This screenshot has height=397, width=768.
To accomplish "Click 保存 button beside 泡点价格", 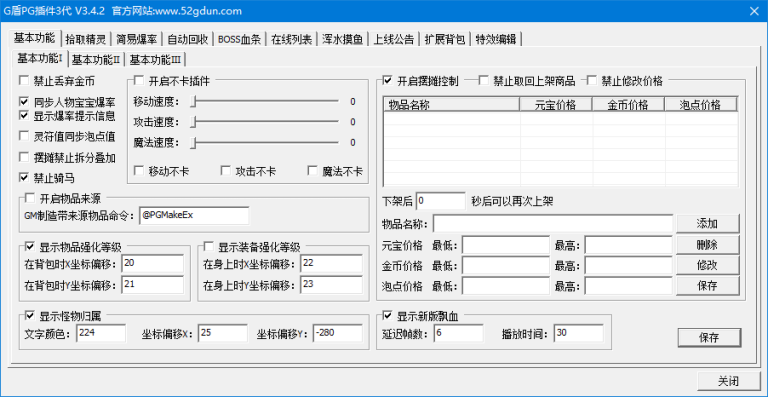I will 707,286.
